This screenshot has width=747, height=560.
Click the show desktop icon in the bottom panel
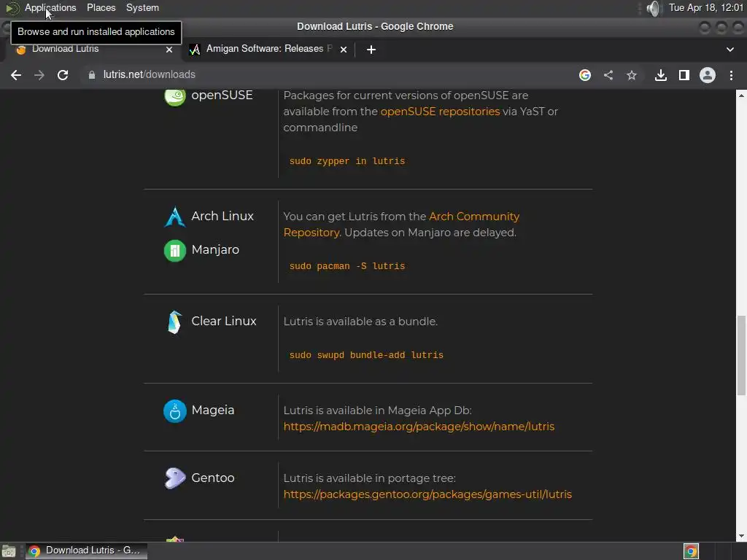[x=9, y=551]
